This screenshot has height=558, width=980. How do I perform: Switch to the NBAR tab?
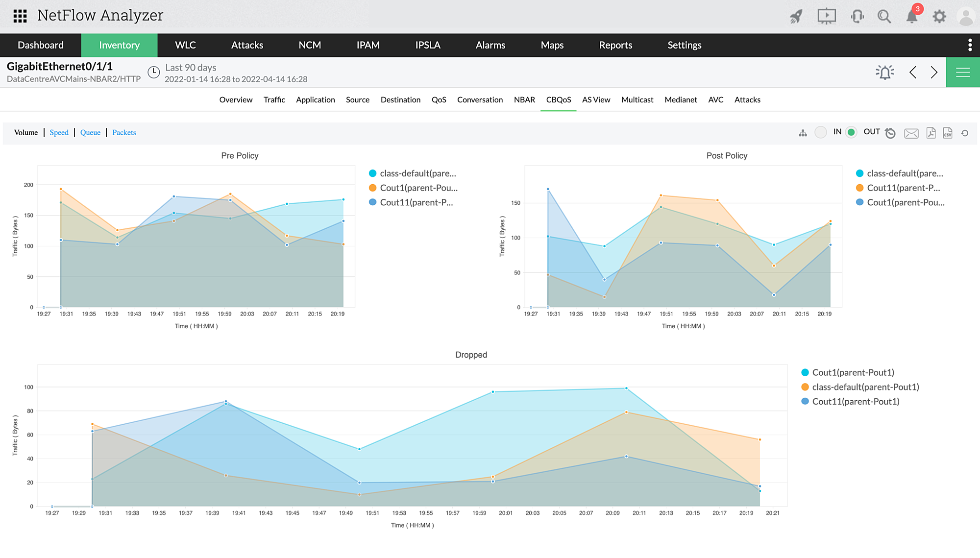coord(524,100)
